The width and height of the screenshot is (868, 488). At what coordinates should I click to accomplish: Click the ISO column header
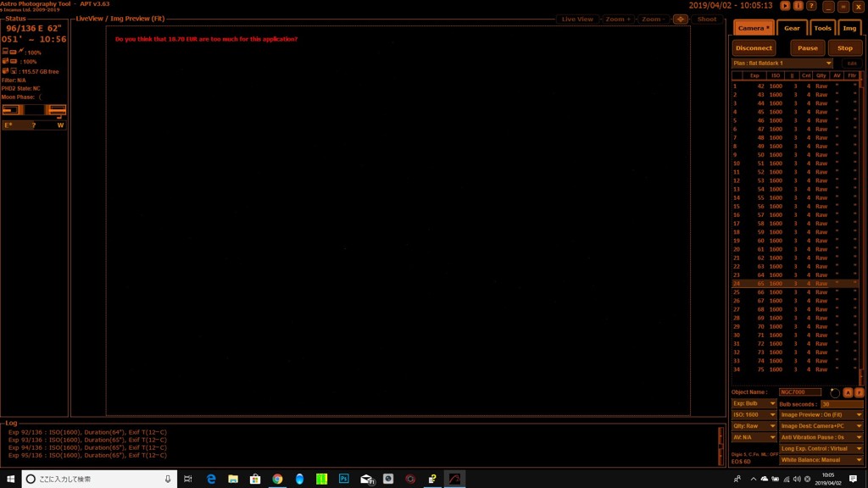click(776, 75)
